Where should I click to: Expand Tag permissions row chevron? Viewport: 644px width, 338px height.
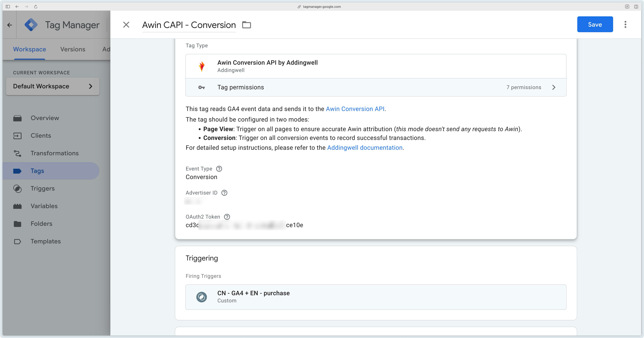(553, 87)
